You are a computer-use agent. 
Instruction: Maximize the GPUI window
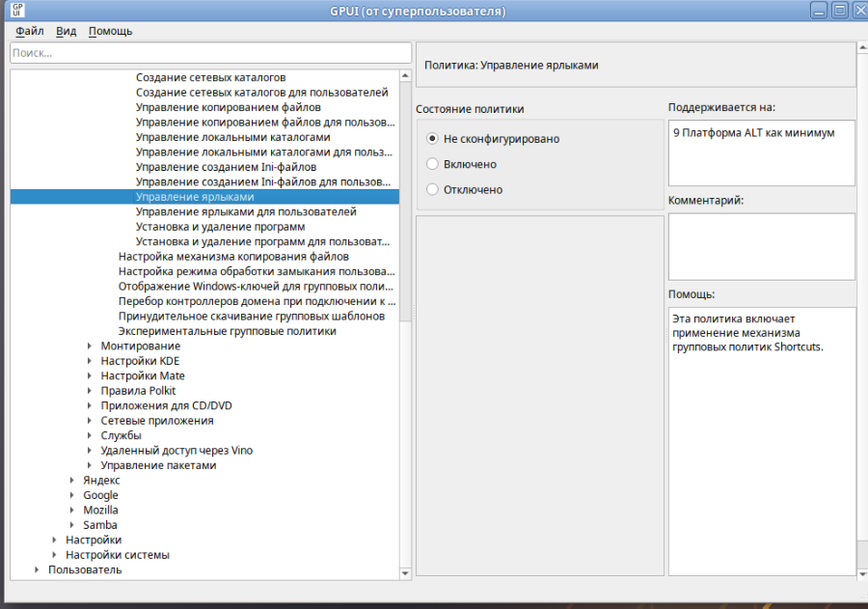tap(840, 10)
